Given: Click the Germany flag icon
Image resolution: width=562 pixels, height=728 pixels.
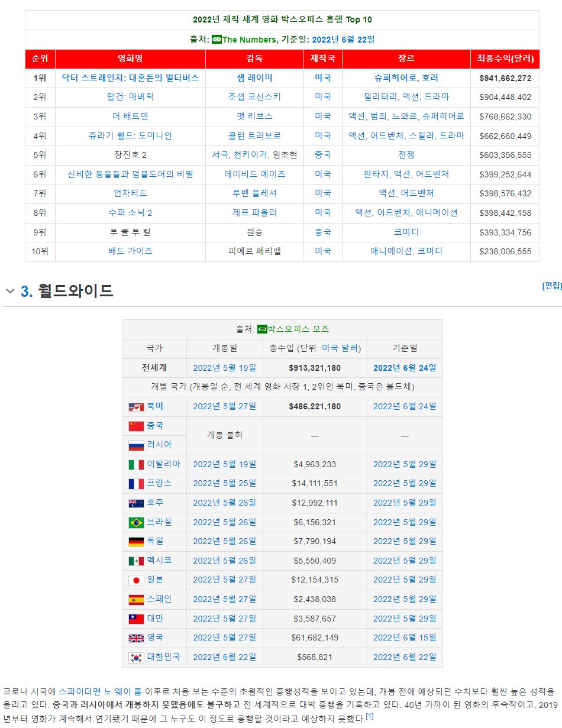Looking at the screenshot, I should [136, 542].
